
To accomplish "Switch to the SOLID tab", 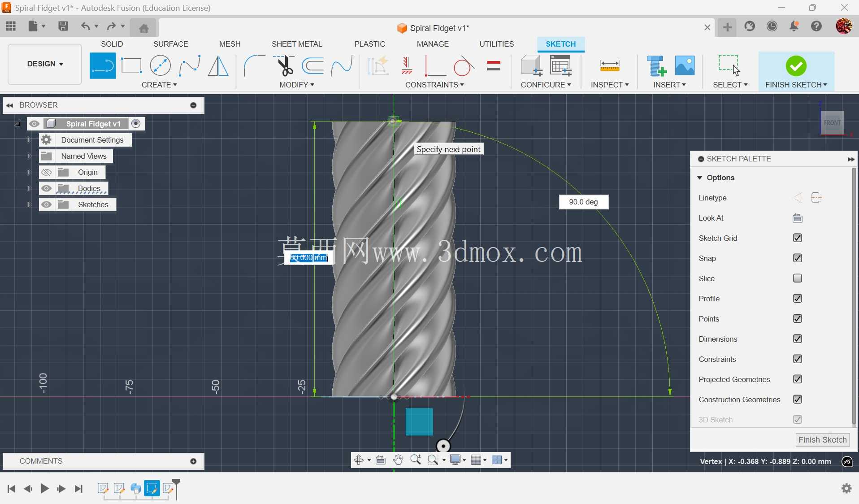I will click(112, 44).
